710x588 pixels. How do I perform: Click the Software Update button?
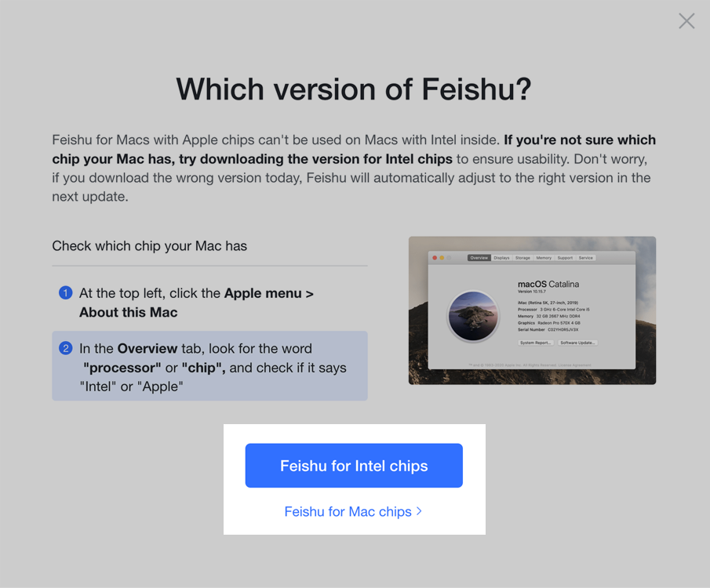pyautogui.click(x=577, y=343)
